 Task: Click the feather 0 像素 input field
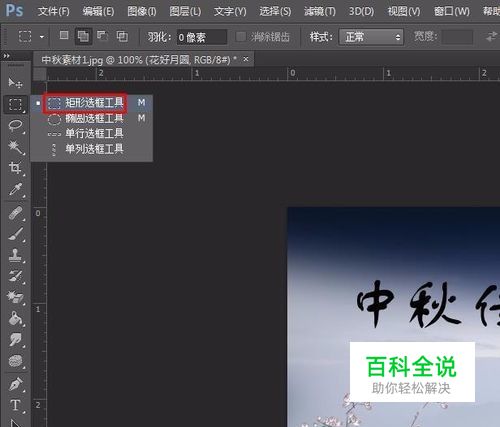(202, 37)
